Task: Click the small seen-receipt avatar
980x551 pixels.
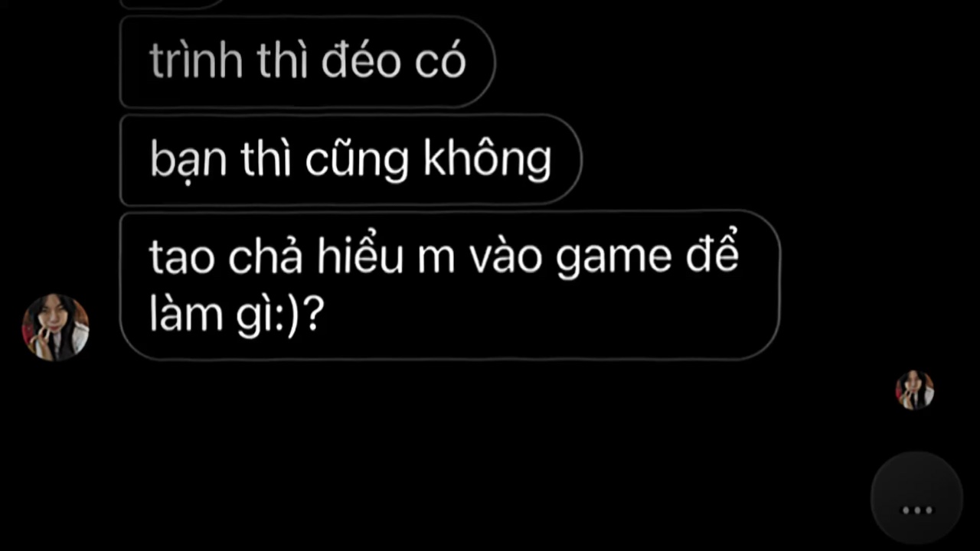Action: tap(915, 390)
